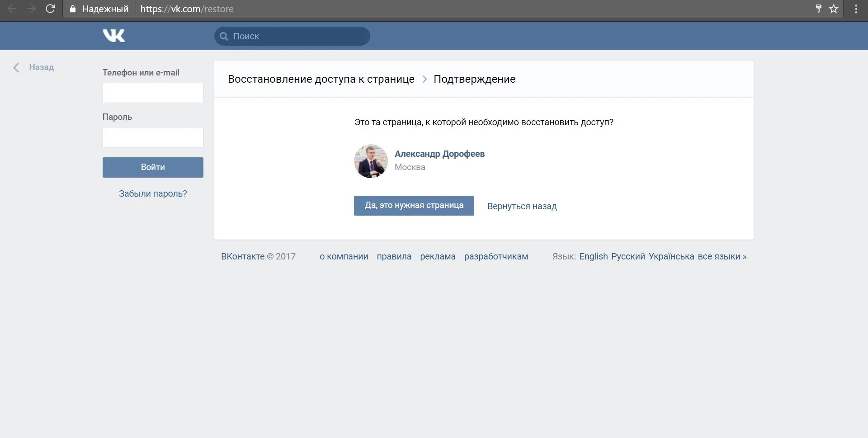The width and height of the screenshot is (868, 438).
Task: Switch the language to English
Action: [593, 256]
